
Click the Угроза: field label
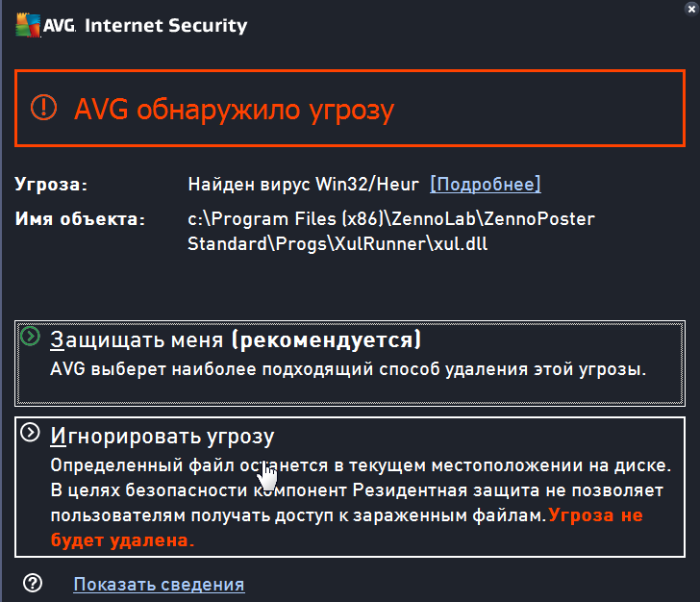click(x=51, y=185)
